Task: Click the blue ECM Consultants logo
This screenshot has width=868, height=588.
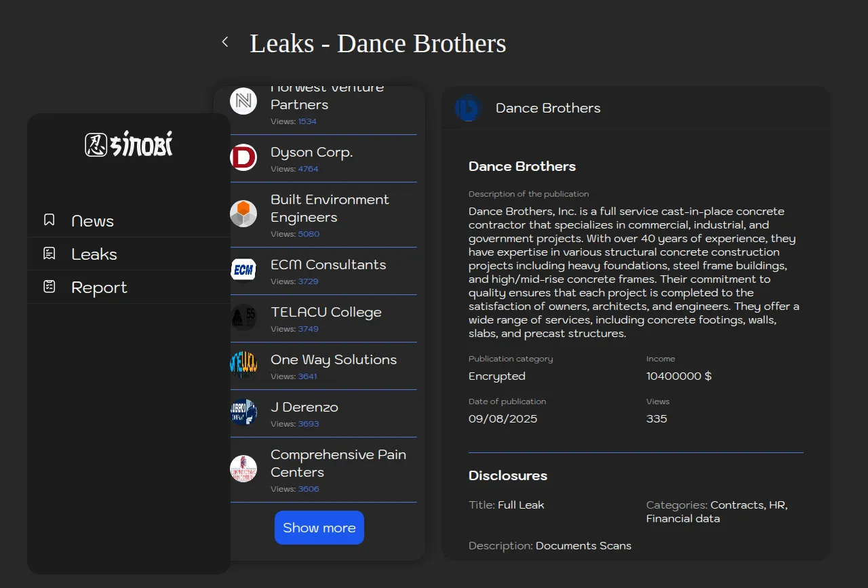Action: [x=243, y=270]
